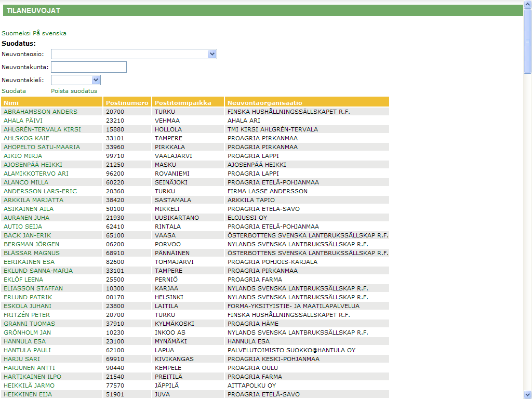Open advisor FRITZÉN PETER
The width and height of the screenshot is (532, 399).
[27, 314]
